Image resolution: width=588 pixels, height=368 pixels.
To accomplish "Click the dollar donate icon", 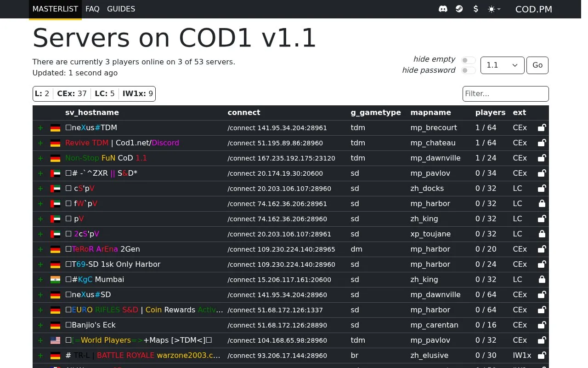I will click(475, 9).
